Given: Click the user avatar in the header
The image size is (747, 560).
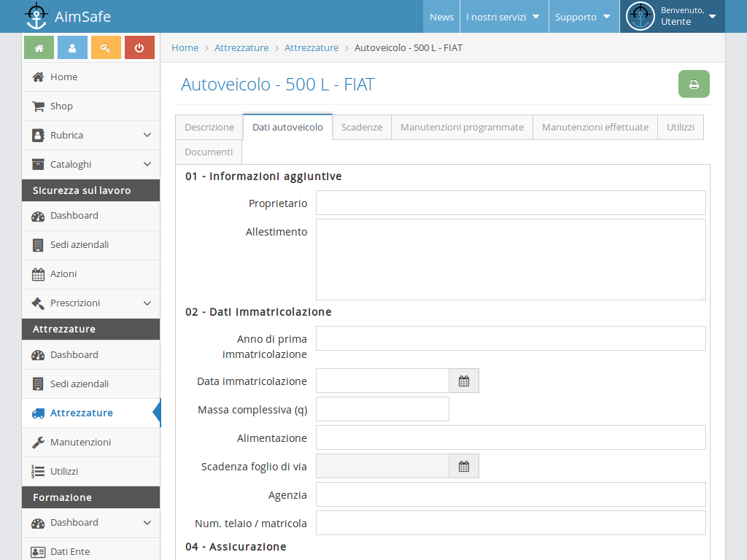Looking at the screenshot, I should coord(640,16).
